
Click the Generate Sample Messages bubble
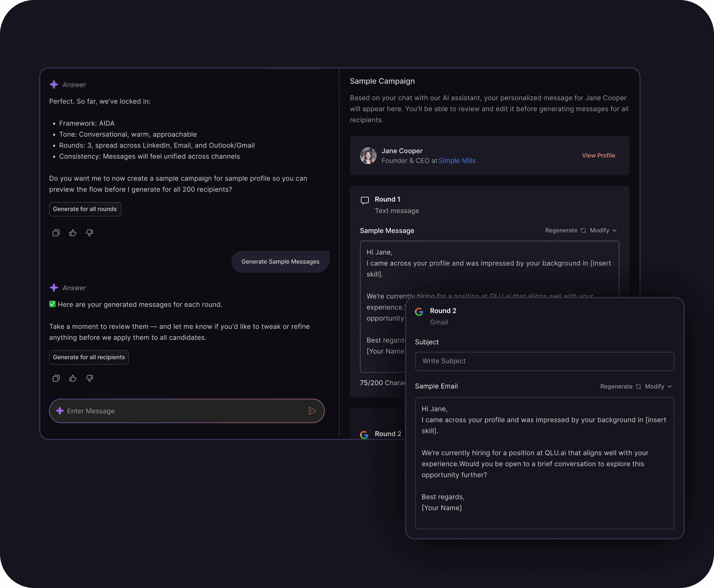281,262
